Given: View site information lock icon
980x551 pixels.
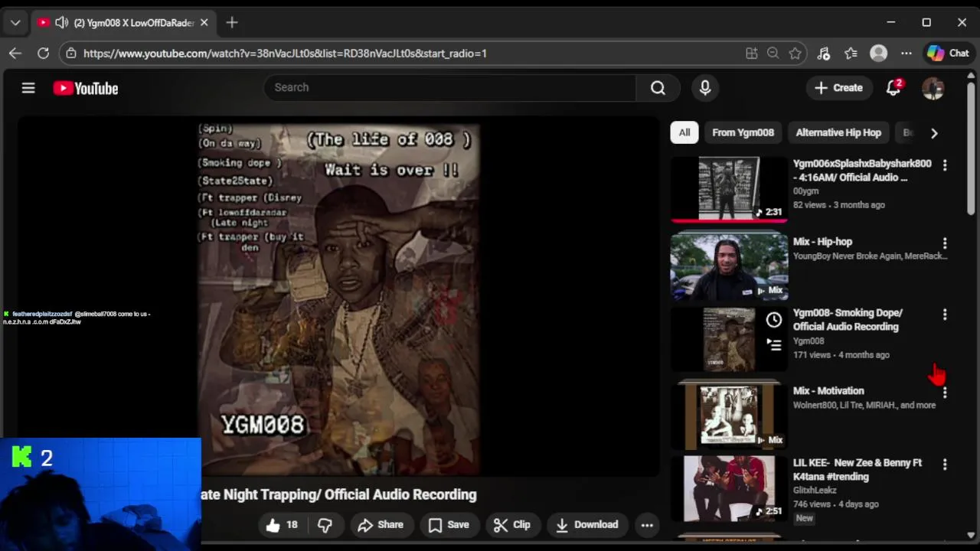Looking at the screenshot, I should [x=71, y=54].
